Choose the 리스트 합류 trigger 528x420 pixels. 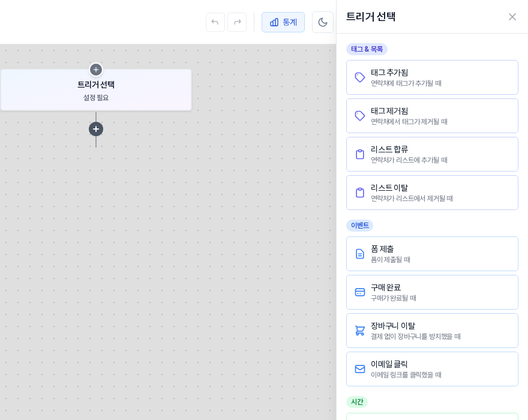(x=432, y=154)
